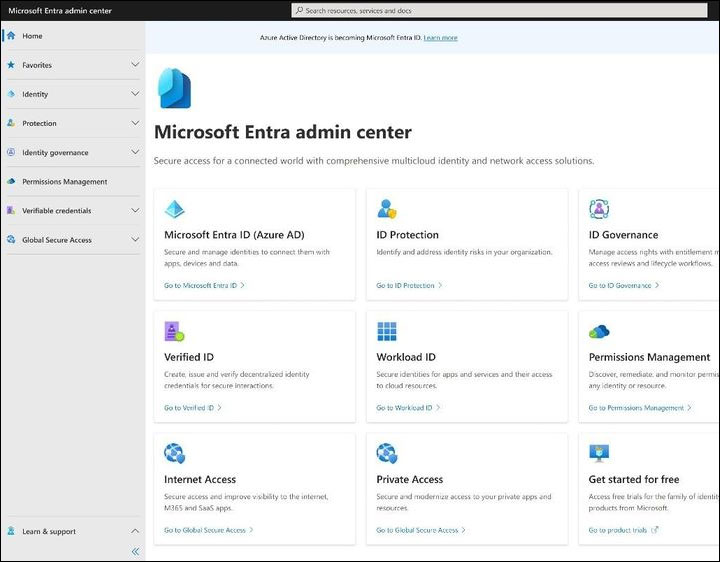
Task: Click the external link icon beside product trials
Action: tap(655, 530)
